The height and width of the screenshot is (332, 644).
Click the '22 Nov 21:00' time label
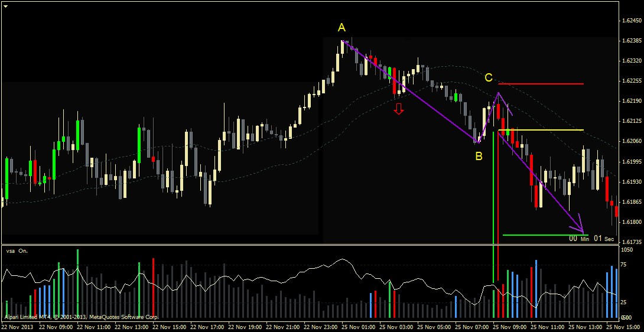283,327
